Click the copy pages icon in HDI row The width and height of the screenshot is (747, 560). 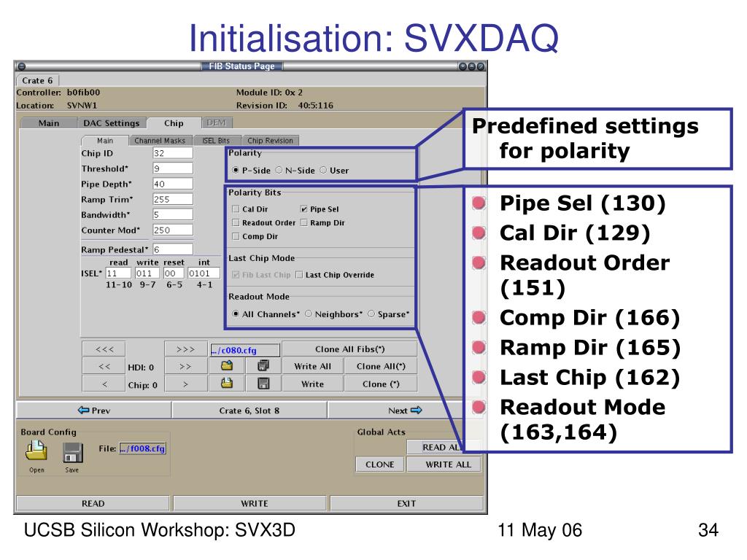point(263,366)
